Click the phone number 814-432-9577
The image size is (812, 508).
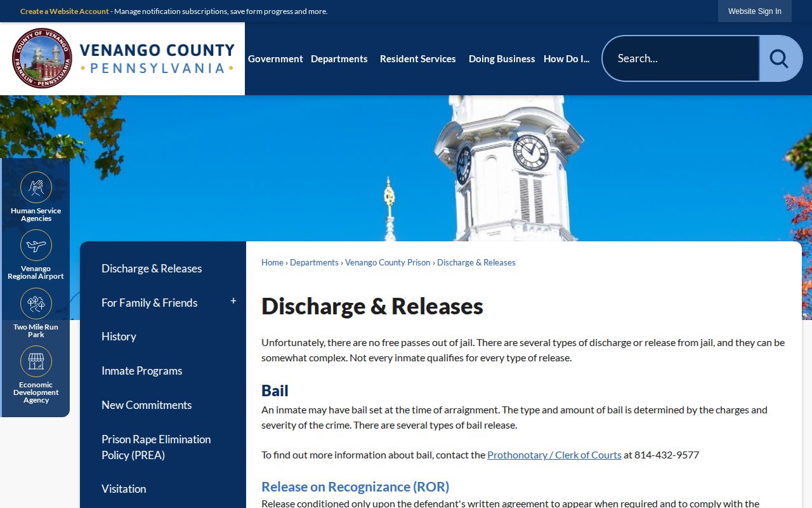pos(667,455)
